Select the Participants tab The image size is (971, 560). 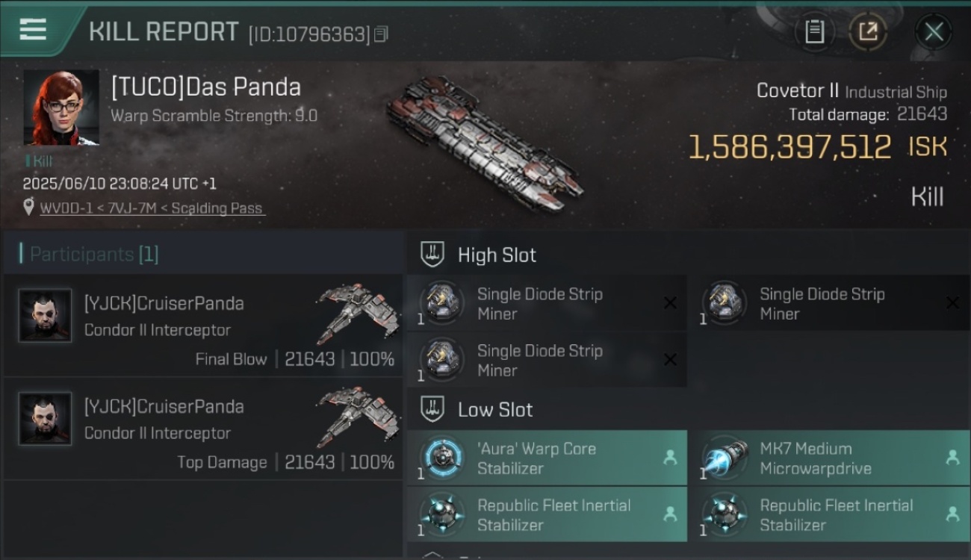pos(93,254)
